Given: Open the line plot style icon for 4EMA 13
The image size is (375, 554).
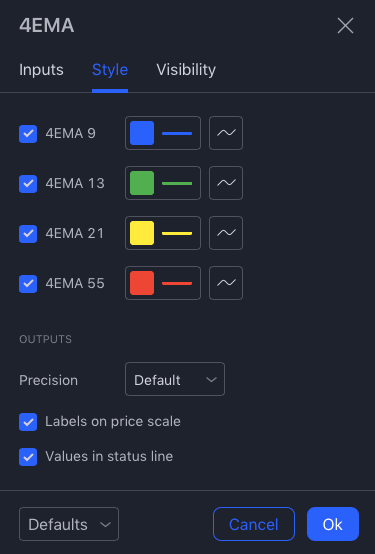Looking at the screenshot, I should 226,183.
